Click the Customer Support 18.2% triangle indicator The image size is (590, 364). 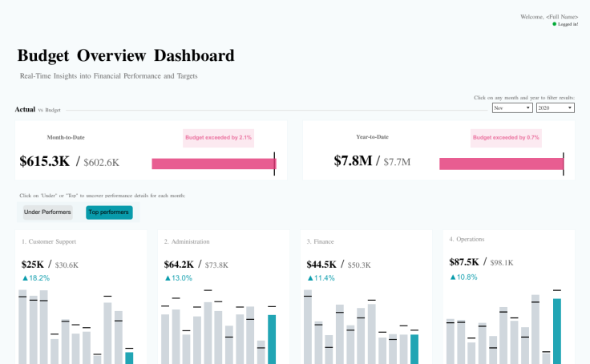(x=25, y=278)
